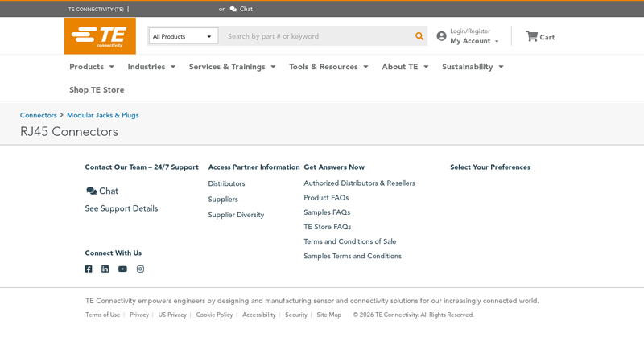This screenshot has width=644, height=362.
Task: Click the TE Connectivity logo
Action: click(x=100, y=36)
